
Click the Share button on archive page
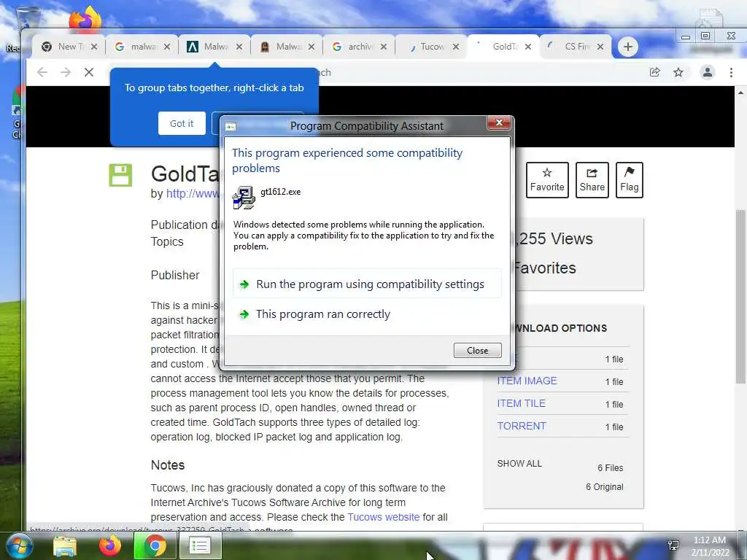point(592,180)
